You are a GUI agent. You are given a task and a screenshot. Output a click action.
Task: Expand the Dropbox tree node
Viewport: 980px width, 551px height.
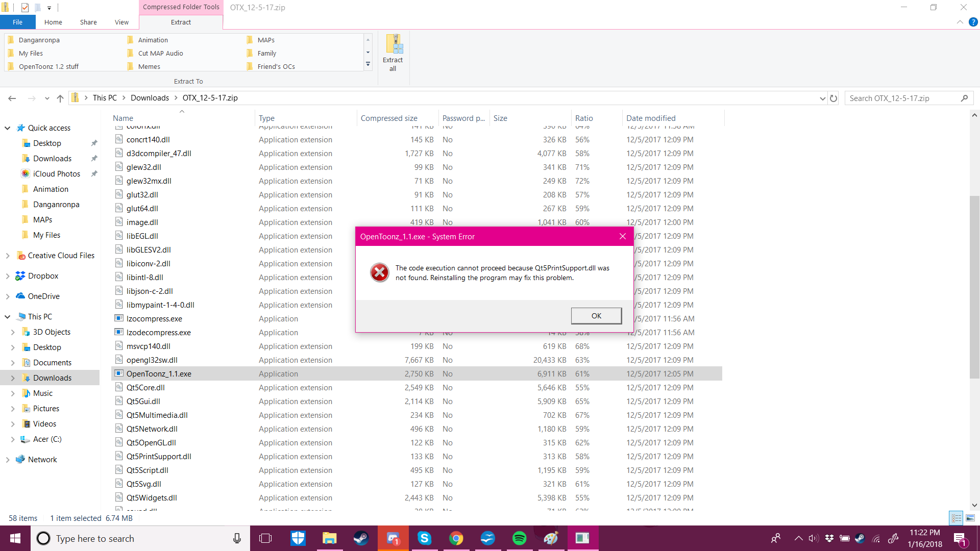pos(8,276)
